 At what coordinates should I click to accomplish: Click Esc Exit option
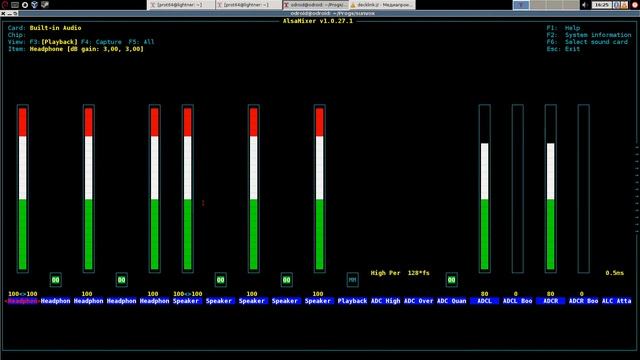pos(563,49)
